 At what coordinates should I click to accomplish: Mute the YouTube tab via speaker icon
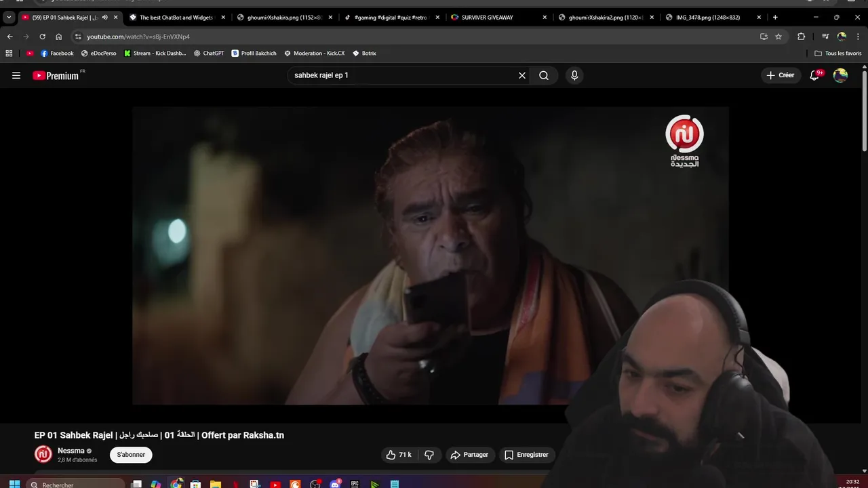(x=104, y=17)
